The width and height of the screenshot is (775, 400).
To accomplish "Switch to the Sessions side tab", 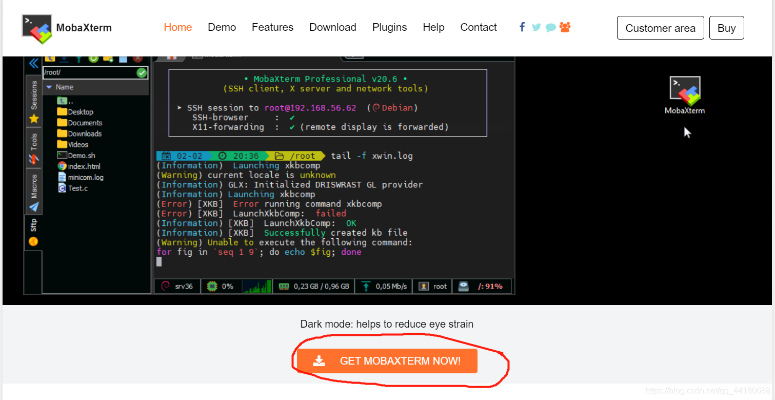I will (33, 94).
